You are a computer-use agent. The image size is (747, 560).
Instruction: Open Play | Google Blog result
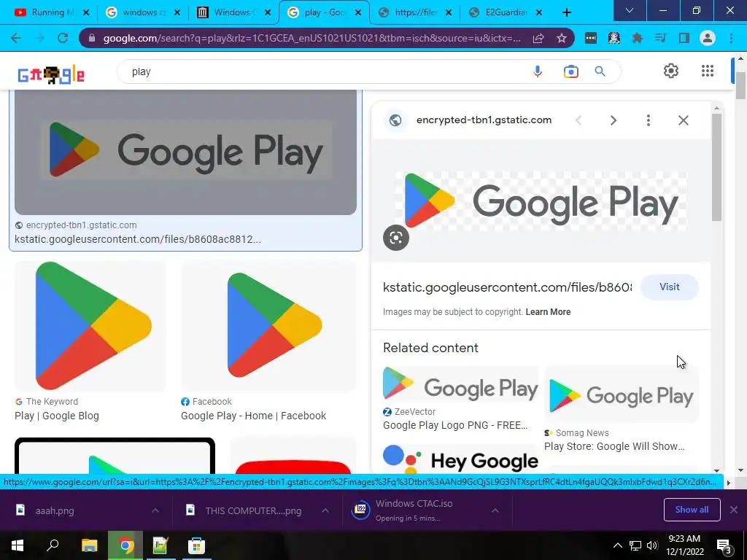(57, 416)
